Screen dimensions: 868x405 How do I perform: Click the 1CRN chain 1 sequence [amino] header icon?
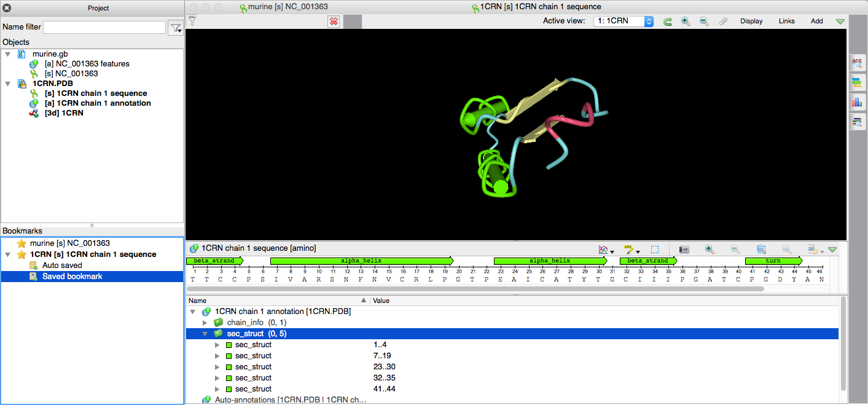[x=194, y=248]
